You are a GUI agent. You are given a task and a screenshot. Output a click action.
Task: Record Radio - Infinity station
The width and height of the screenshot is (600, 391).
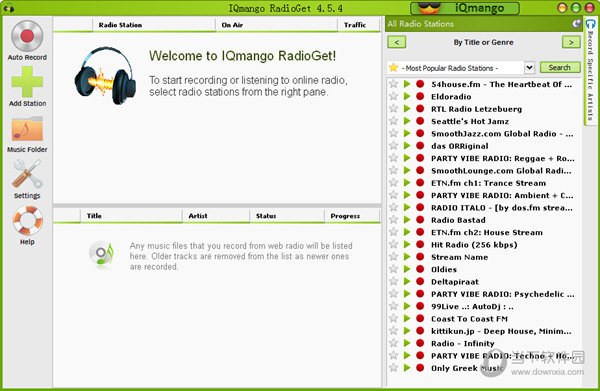click(420, 343)
